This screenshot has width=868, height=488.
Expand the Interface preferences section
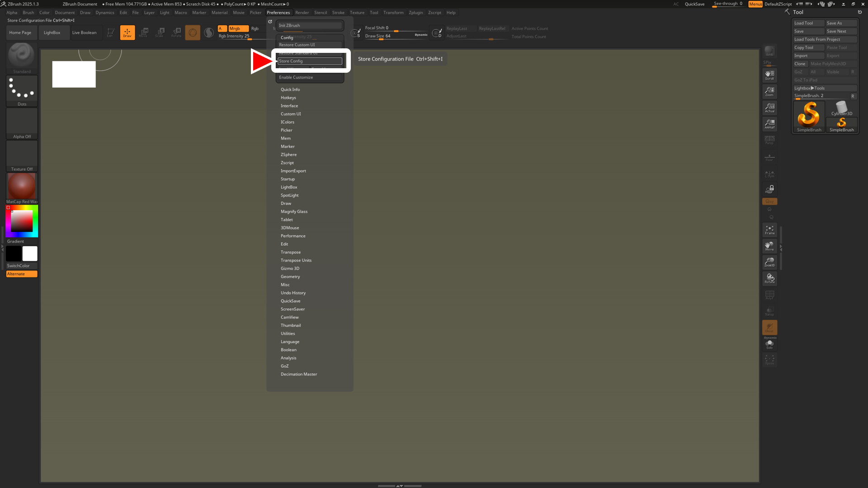click(x=289, y=106)
